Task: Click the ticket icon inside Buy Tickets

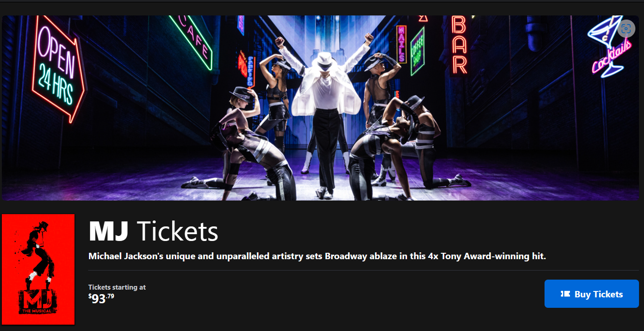Action: (565, 294)
